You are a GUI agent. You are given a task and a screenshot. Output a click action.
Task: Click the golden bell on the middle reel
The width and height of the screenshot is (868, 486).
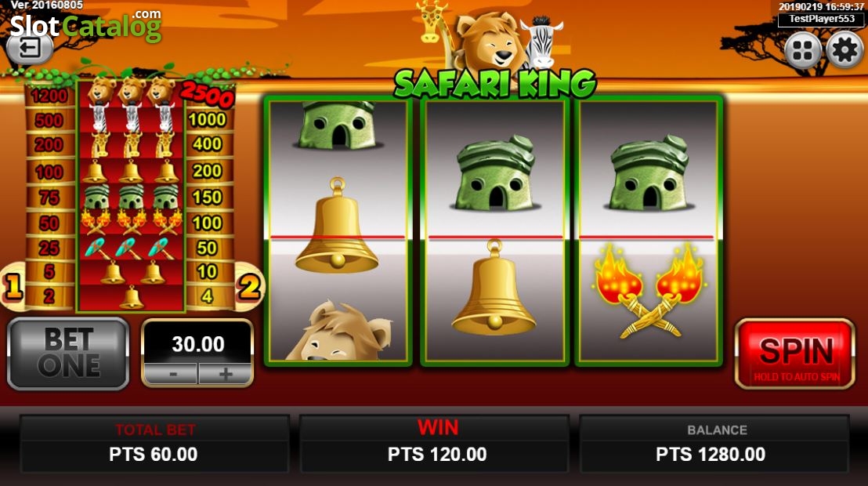click(x=494, y=286)
